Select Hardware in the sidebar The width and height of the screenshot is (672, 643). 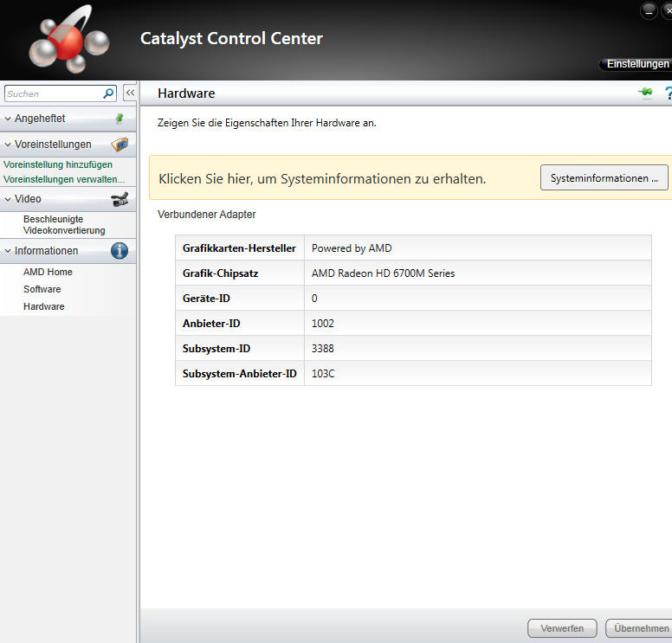pos(43,306)
